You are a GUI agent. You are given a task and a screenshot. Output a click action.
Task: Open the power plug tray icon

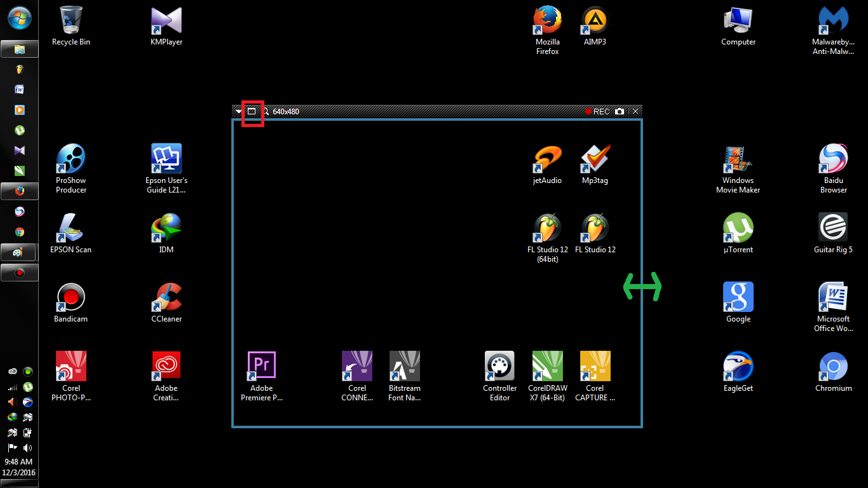pos(28,433)
